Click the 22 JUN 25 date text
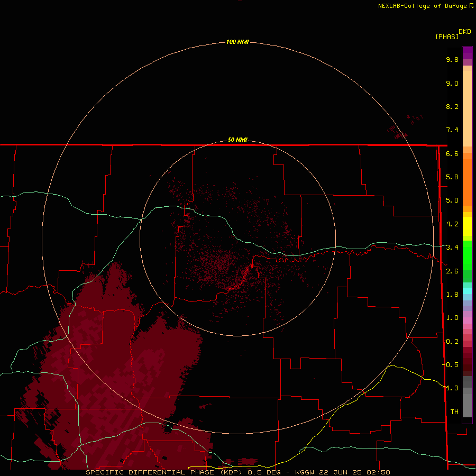Viewport: 476px width, 476px height. 341,472
